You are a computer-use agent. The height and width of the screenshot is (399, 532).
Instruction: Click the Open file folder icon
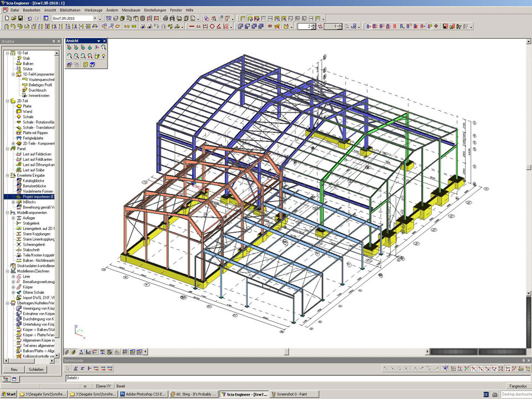pyautogui.click(x=13, y=18)
